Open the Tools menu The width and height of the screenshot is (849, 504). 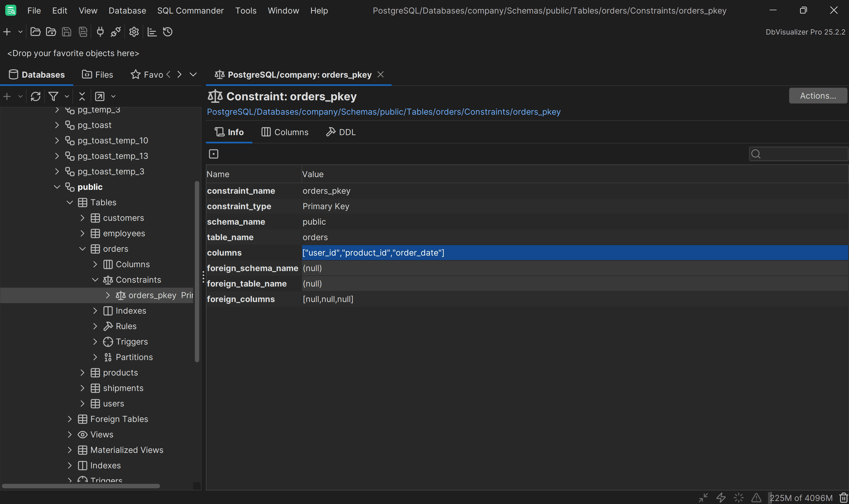pos(246,11)
